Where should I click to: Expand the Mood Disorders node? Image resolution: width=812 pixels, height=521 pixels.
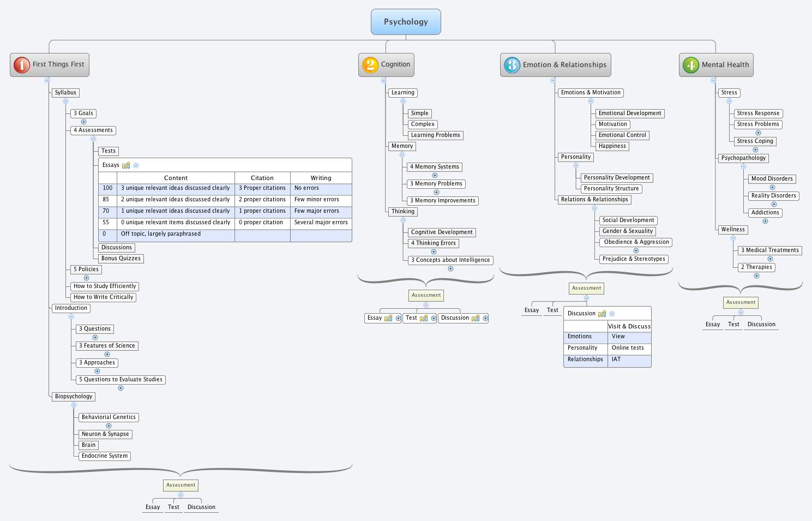[x=772, y=187]
